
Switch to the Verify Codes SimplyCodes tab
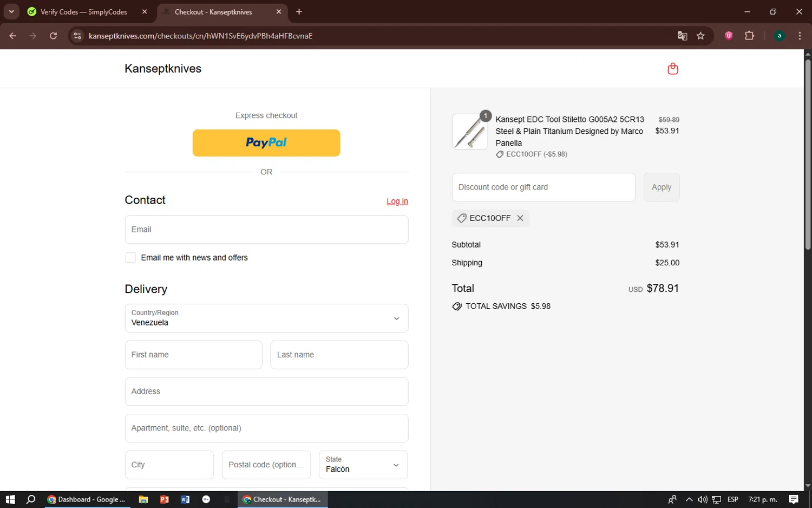84,12
